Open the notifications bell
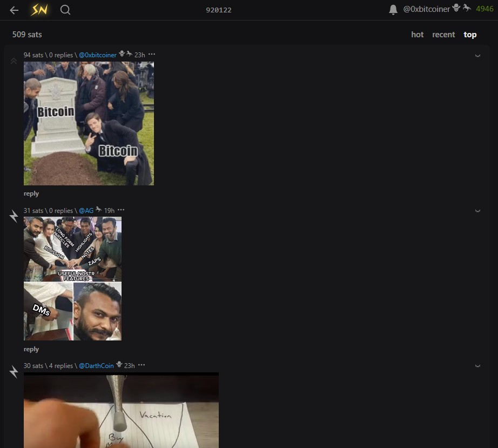 (393, 10)
